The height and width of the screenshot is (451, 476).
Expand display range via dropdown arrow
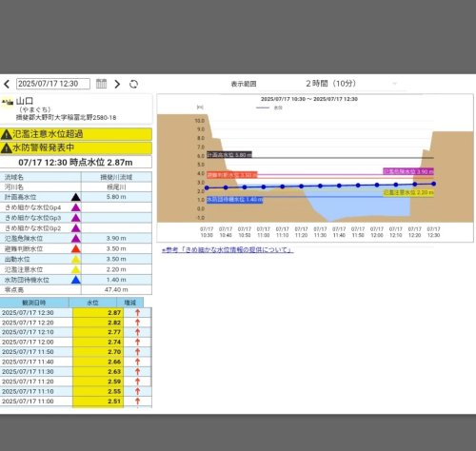coord(395,84)
